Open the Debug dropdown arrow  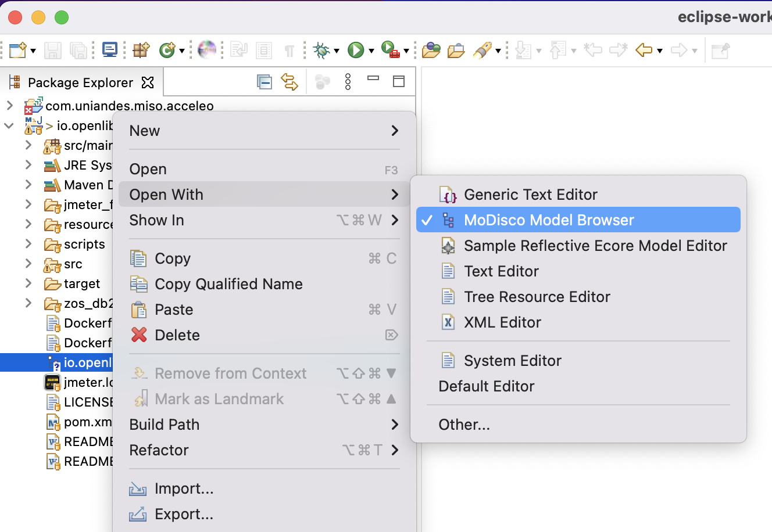point(336,51)
